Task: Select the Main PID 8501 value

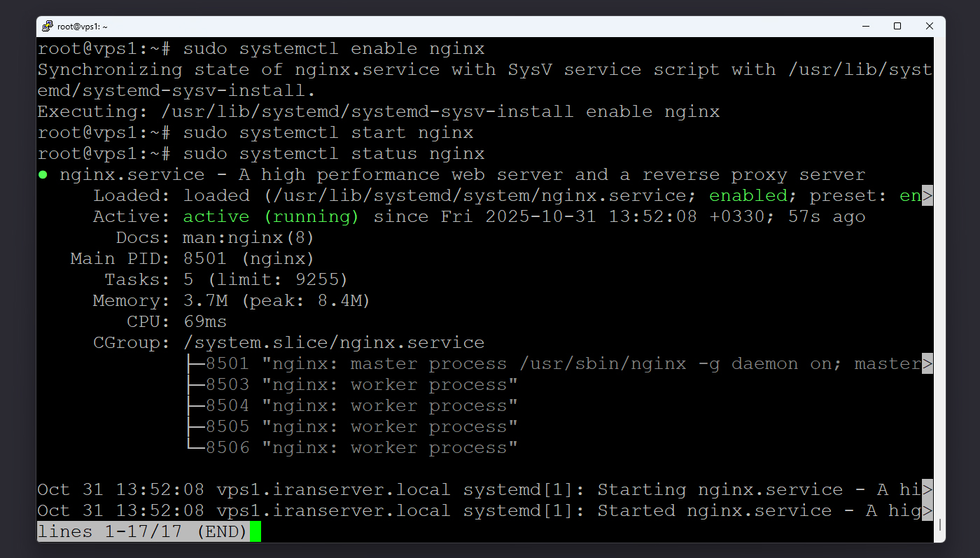Action: point(203,258)
